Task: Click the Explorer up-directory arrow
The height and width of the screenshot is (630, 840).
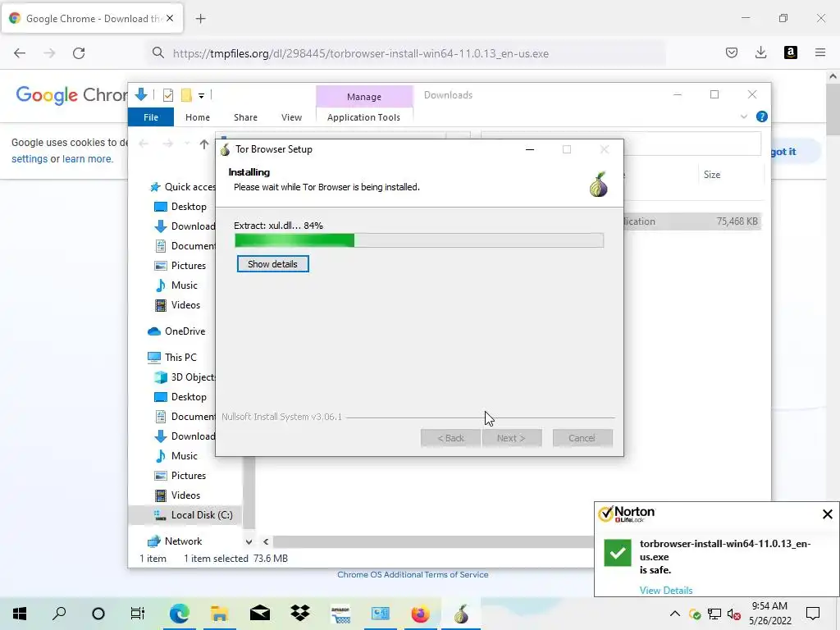Action: coord(204,144)
